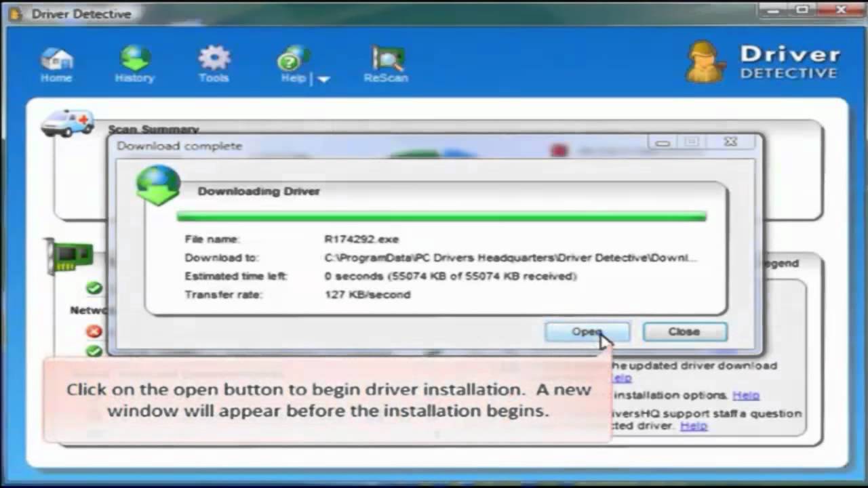The height and width of the screenshot is (488, 868).
Task: Click the download progress bar
Action: click(x=441, y=217)
